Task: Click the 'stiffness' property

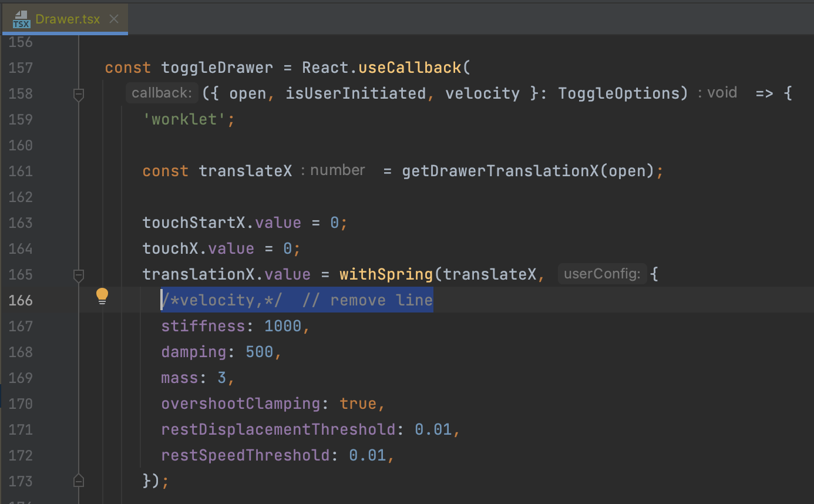Action: click(203, 326)
